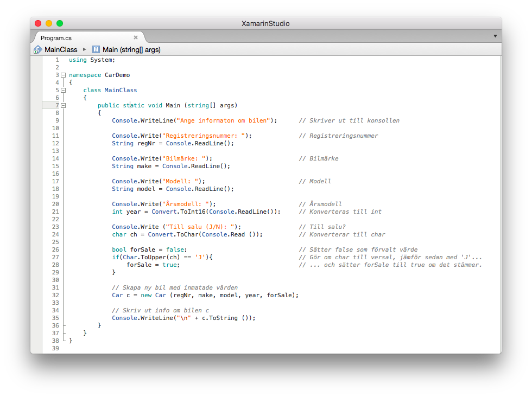The image size is (532, 397).
Task: Click comment '// Sätter false som förvalt värde'
Action: click(358, 249)
